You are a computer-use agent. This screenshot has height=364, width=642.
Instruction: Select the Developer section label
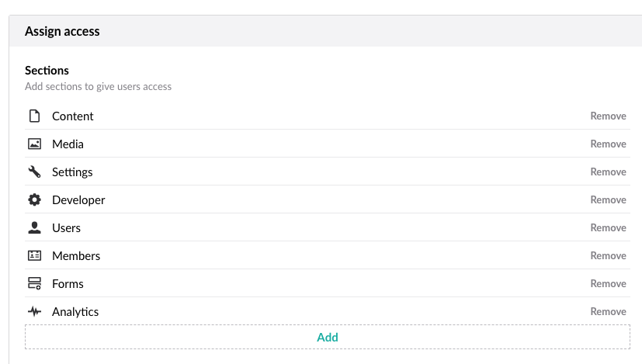click(78, 199)
